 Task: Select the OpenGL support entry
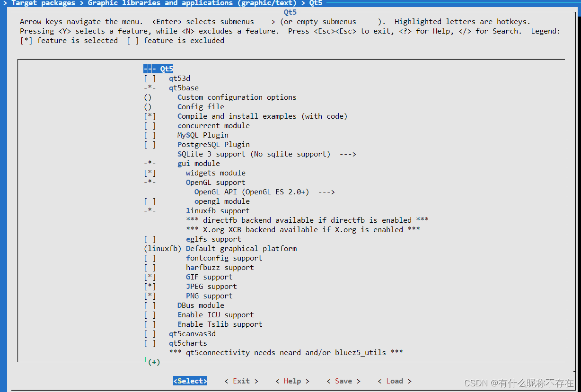point(194,183)
